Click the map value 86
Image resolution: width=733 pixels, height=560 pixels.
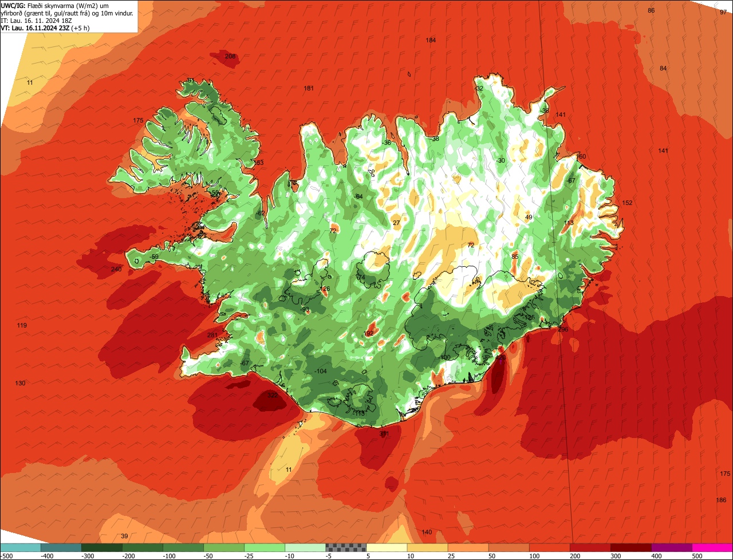pos(651,11)
